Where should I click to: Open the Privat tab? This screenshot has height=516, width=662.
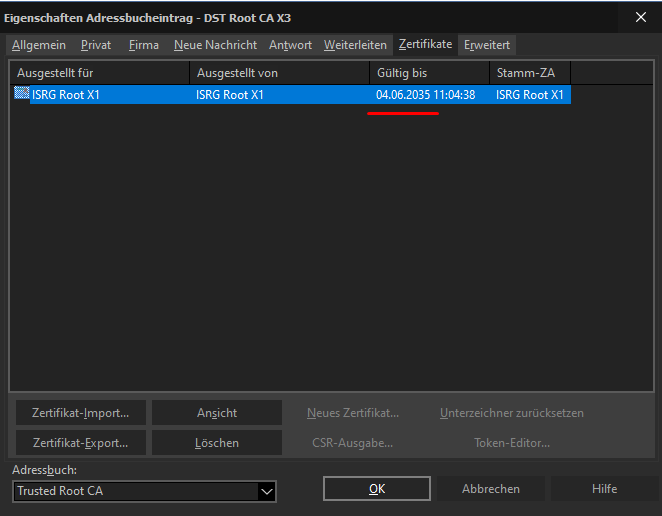pyautogui.click(x=96, y=45)
